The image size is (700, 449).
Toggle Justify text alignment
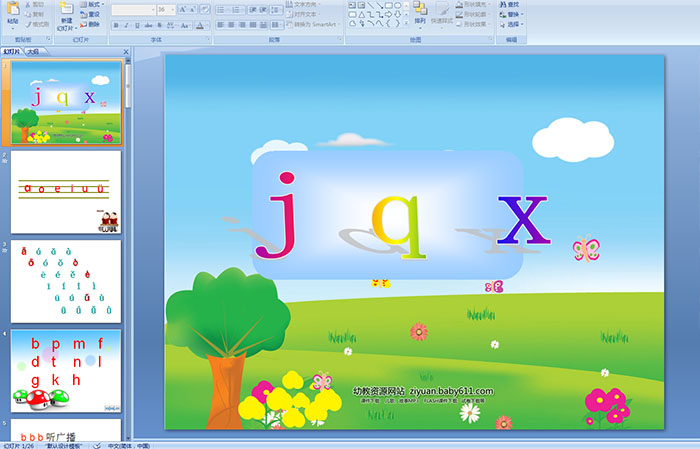tap(253, 25)
